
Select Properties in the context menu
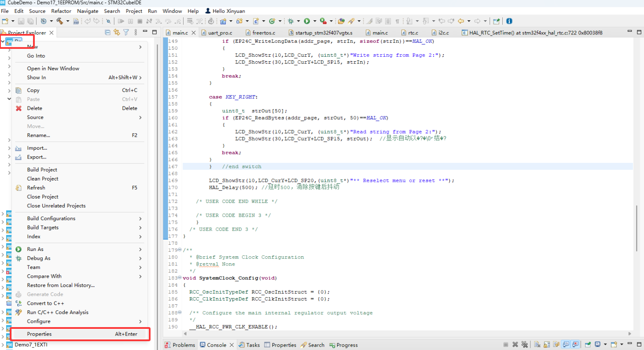79,334
